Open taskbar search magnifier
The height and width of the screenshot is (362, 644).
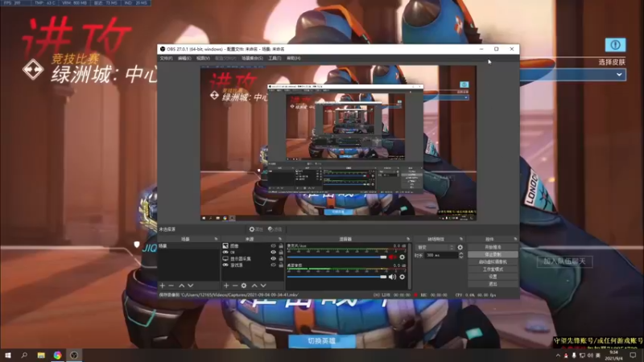24,355
